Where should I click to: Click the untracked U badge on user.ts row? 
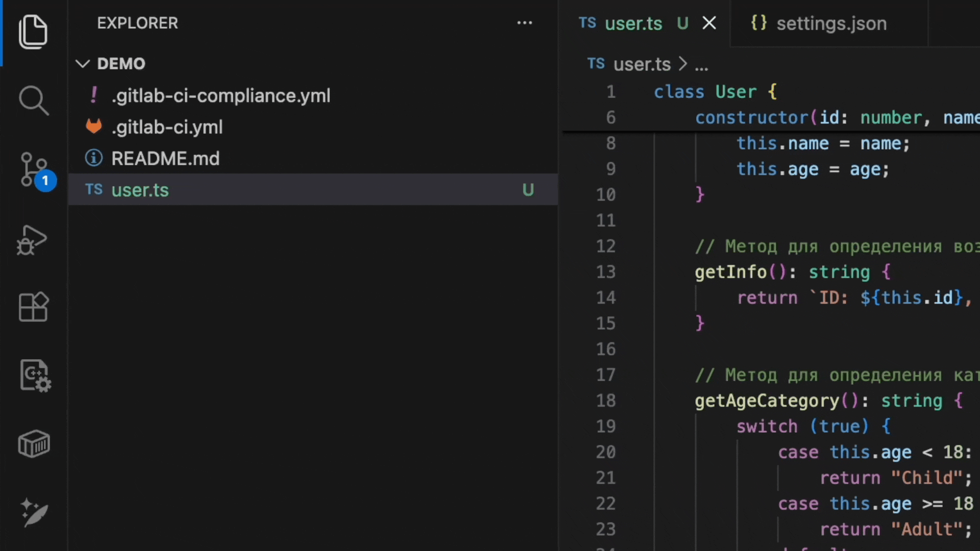528,190
